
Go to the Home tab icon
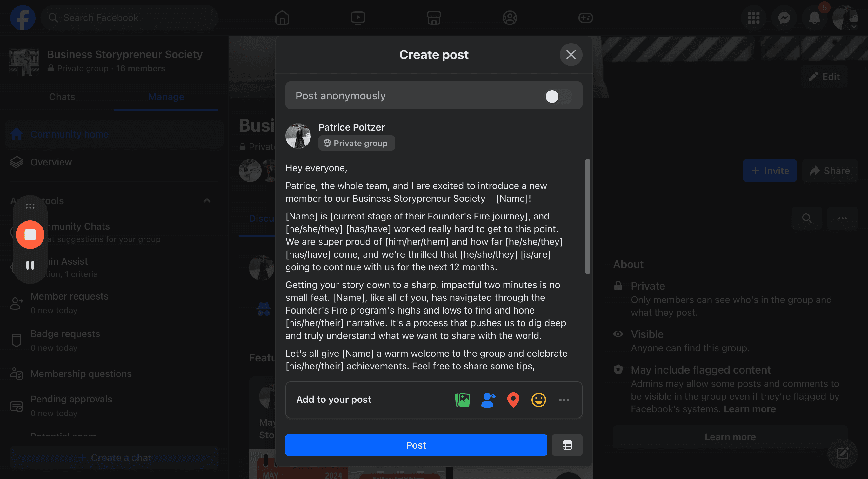[x=282, y=17]
